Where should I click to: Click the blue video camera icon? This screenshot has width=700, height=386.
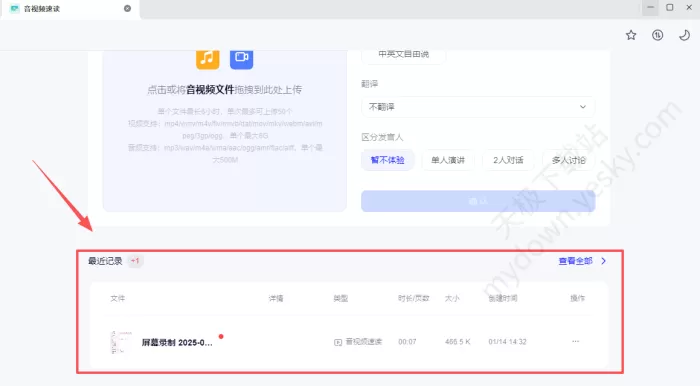[x=242, y=59]
